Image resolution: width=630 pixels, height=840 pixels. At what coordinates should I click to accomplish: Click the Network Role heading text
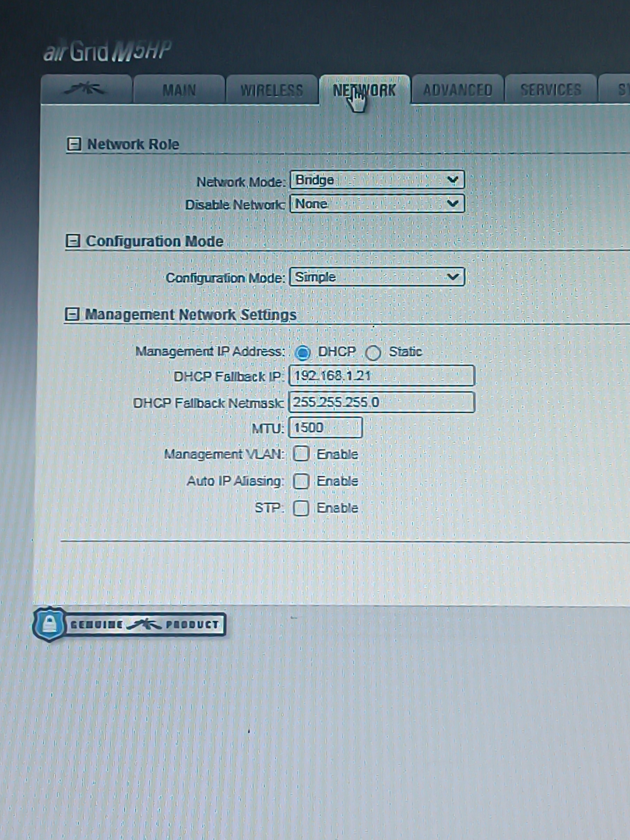pos(133,144)
